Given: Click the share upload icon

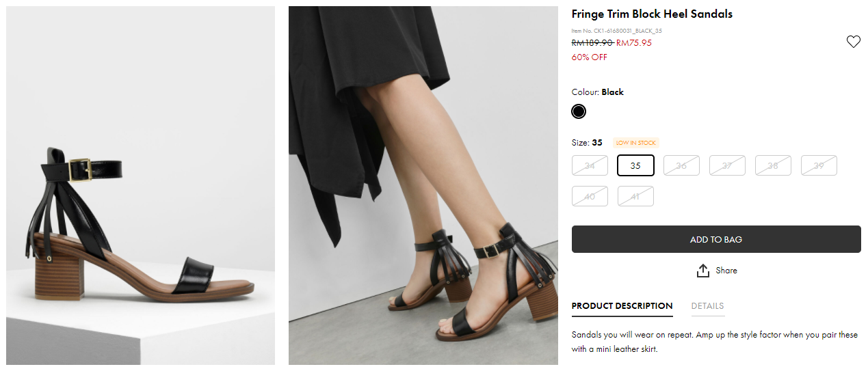Looking at the screenshot, I should point(702,271).
